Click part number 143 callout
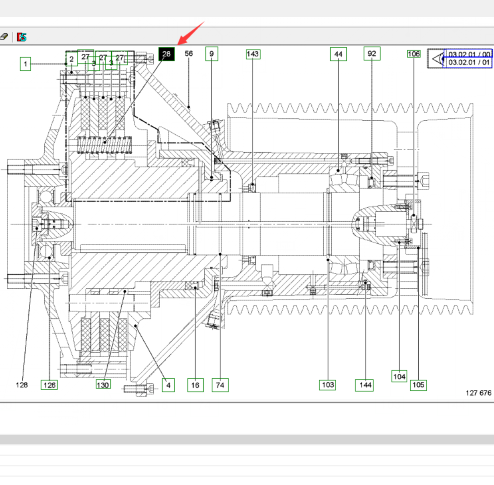This screenshot has height=485, width=494. point(253,54)
